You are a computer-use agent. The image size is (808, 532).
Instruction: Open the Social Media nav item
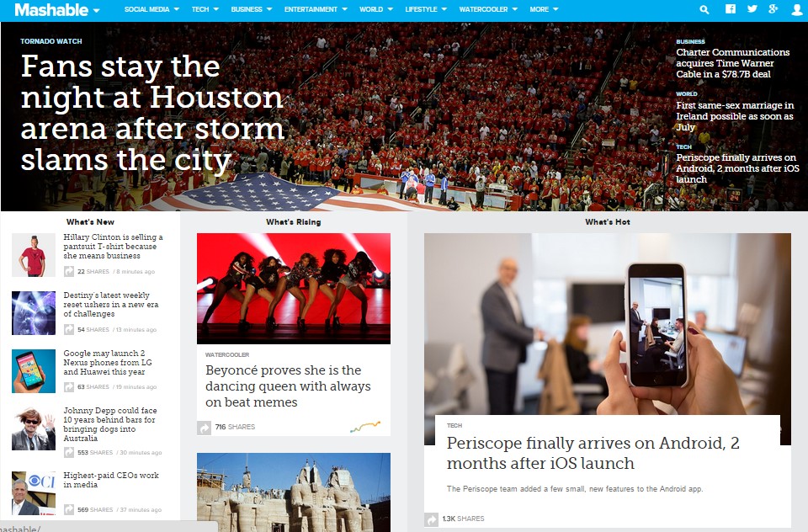[x=146, y=9]
